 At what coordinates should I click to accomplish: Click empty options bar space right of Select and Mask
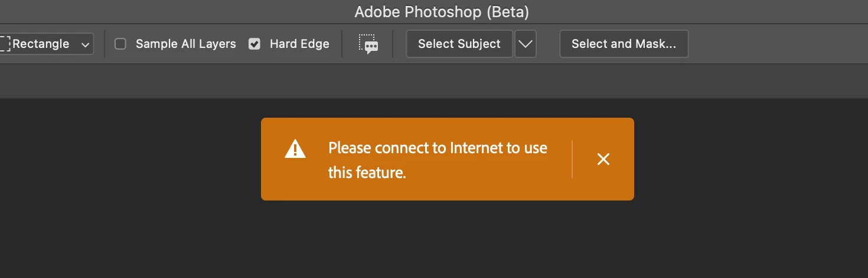coord(779,44)
